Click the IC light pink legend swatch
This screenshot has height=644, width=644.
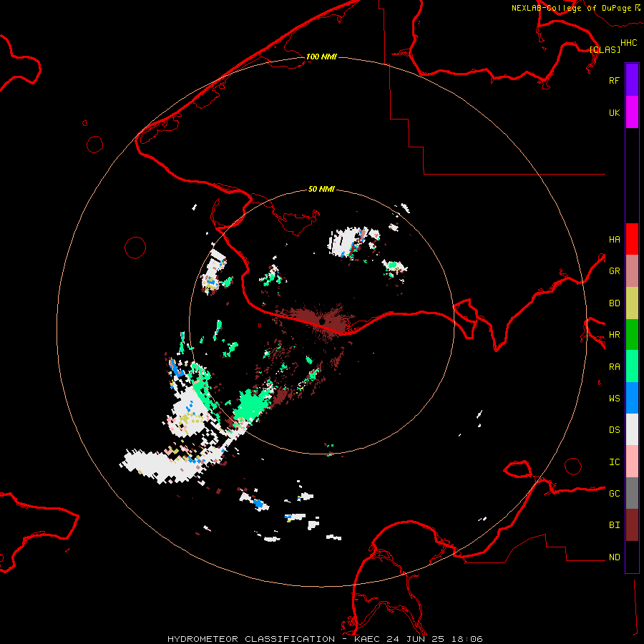click(x=632, y=462)
